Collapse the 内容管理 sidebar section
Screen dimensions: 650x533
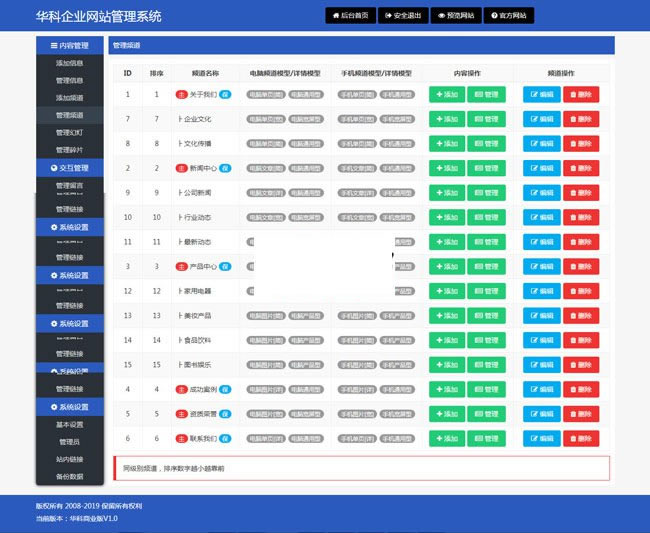coord(70,46)
